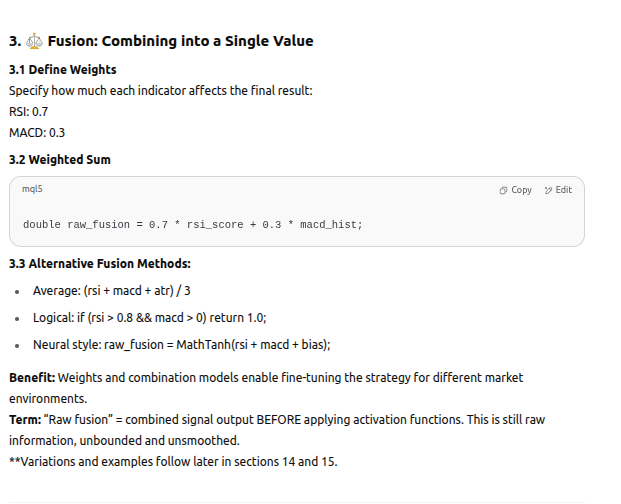The width and height of the screenshot is (621, 504).
Task: Click the 'RSI: 0.7' line
Action: click(x=28, y=111)
